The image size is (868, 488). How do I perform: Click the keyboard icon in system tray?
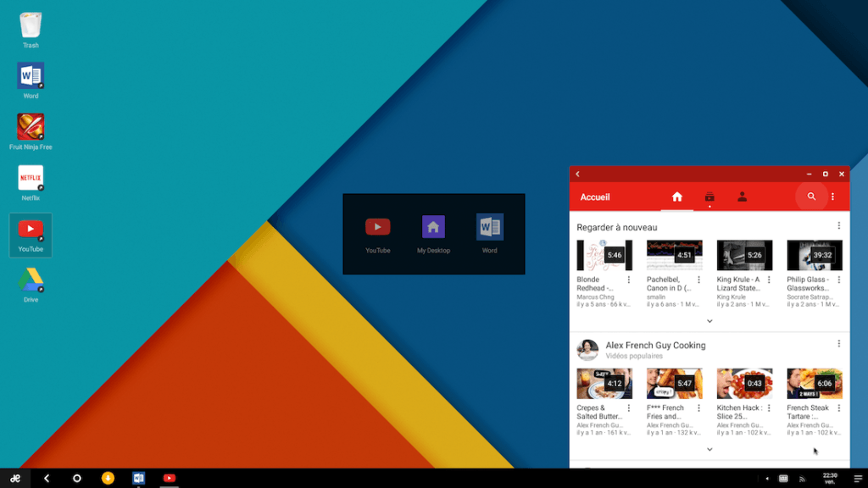click(783, 479)
